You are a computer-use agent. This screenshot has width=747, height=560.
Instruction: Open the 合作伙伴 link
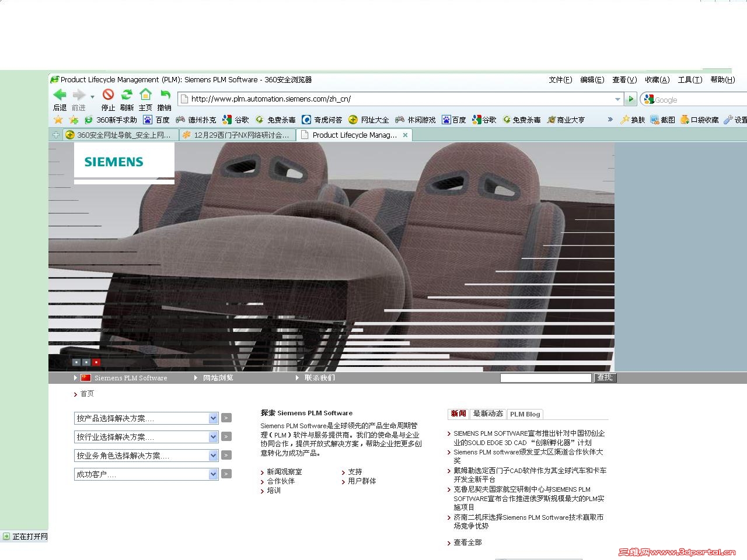[x=281, y=481]
